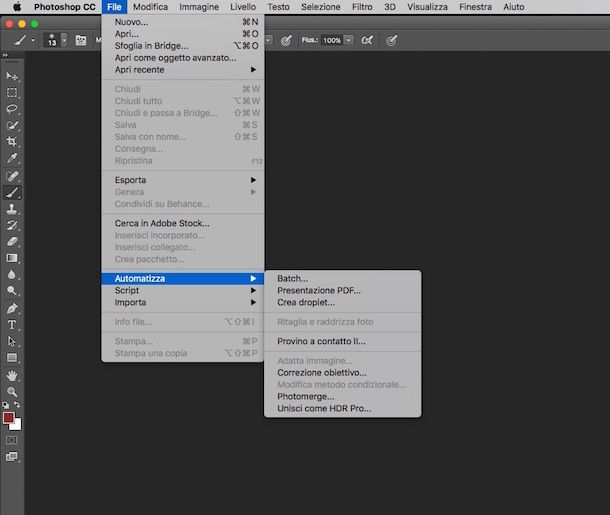
Task: Select the Path Selection tool
Action: (x=12, y=341)
